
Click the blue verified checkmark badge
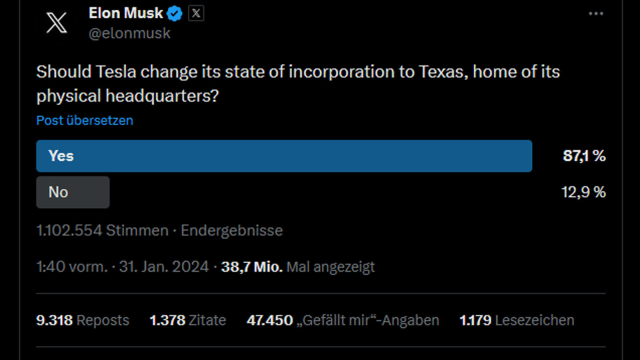(x=175, y=13)
